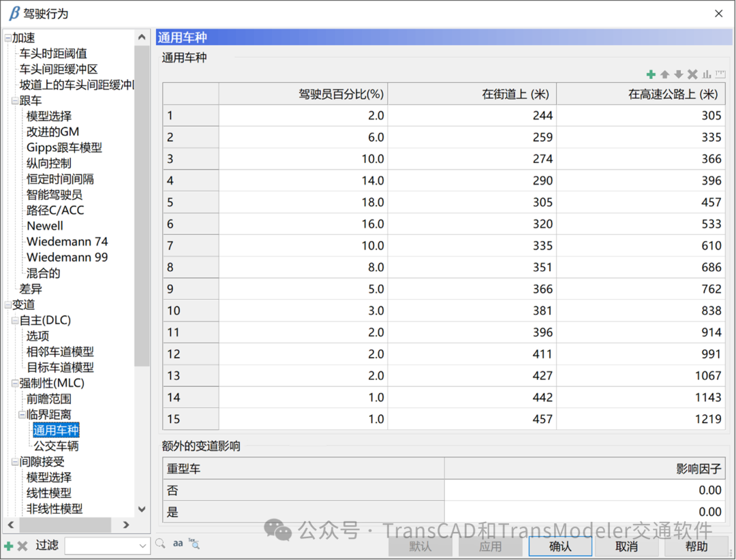Confirm settings with the 确认 button
This screenshot has width=736, height=560.
tap(559, 546)
